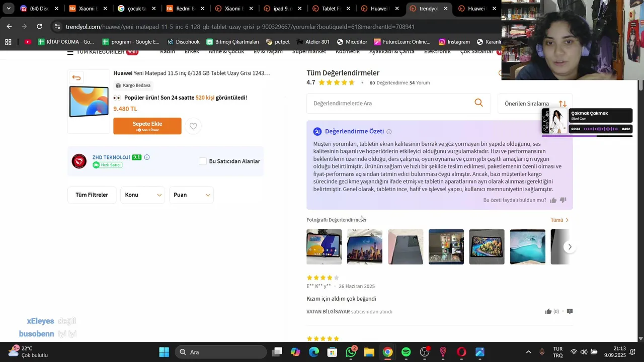The width and height of the screenshot is (644, 362).
Task: Open tab search dropdown arrow
Action: pos(9,9)
